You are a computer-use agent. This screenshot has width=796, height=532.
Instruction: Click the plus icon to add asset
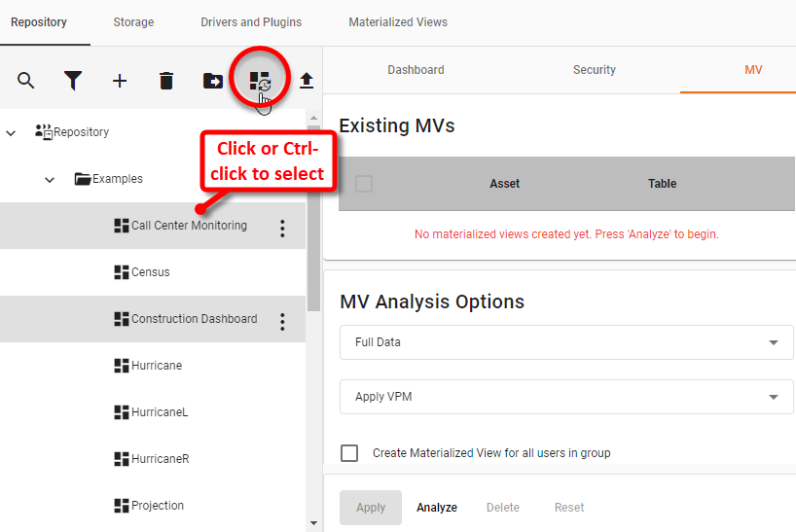pos(120,81)
